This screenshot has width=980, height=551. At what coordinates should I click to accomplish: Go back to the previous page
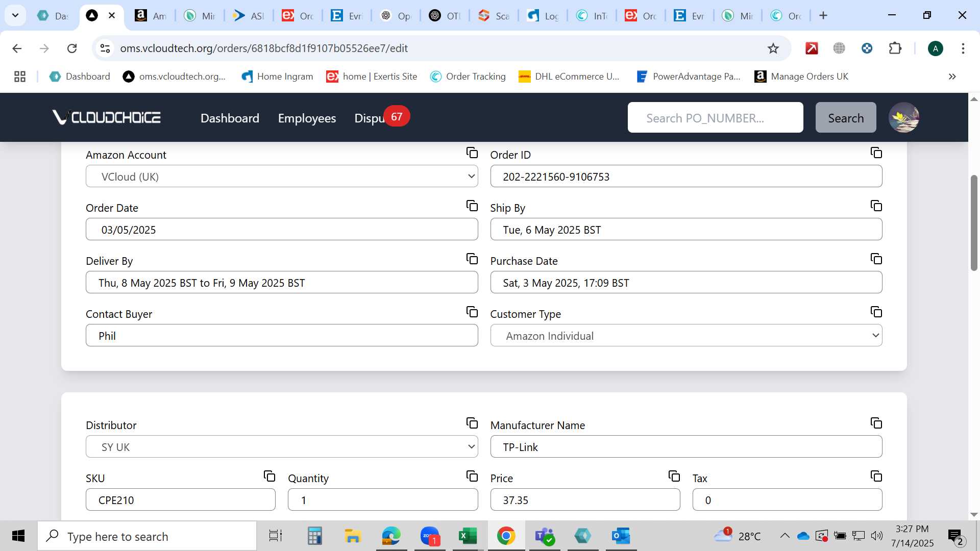(17, 48)
